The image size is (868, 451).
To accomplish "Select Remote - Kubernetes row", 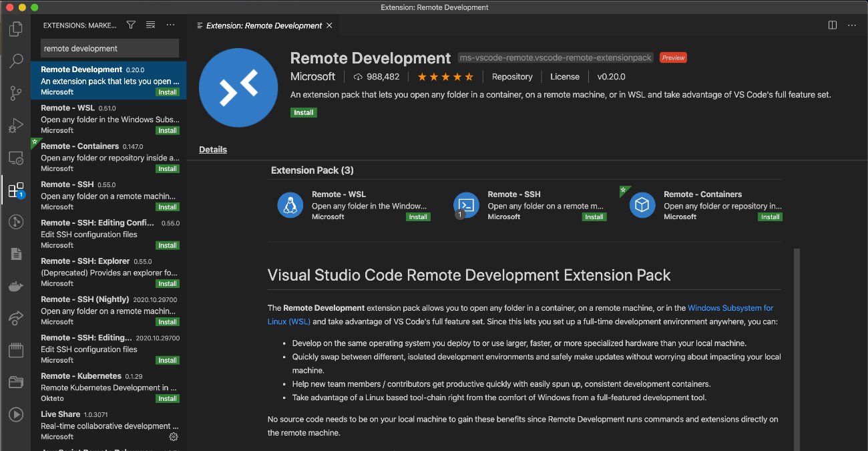I will 109,387.
